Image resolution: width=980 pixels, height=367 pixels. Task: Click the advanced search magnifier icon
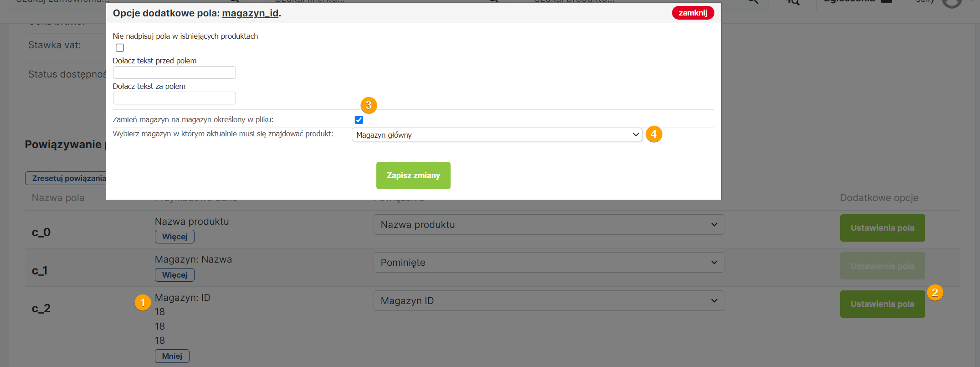[x=793, y=2]
